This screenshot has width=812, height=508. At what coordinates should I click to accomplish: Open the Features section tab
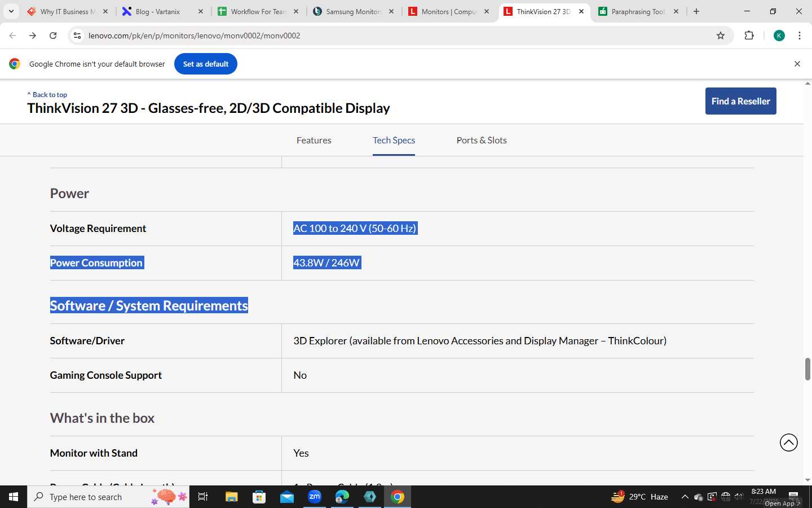(x=314, y=140)
